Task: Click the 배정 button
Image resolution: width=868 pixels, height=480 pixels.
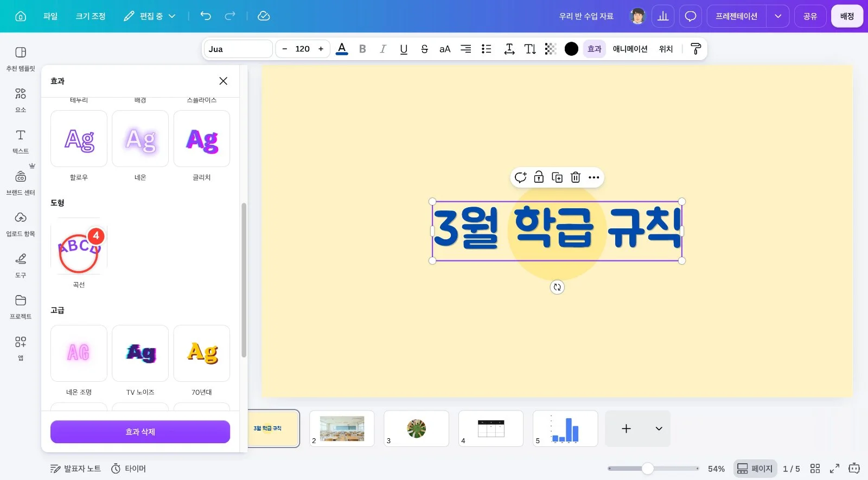Action: [x=847, y=16]
